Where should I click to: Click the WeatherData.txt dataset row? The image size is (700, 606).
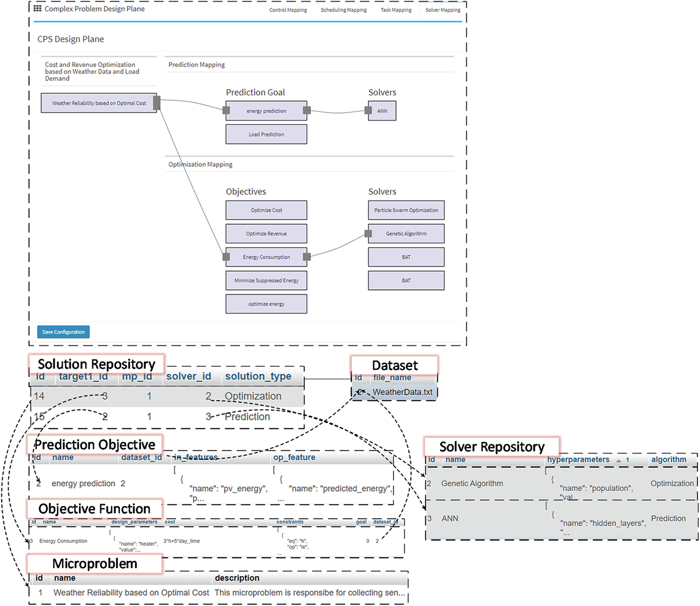click(x=402, y=392)
